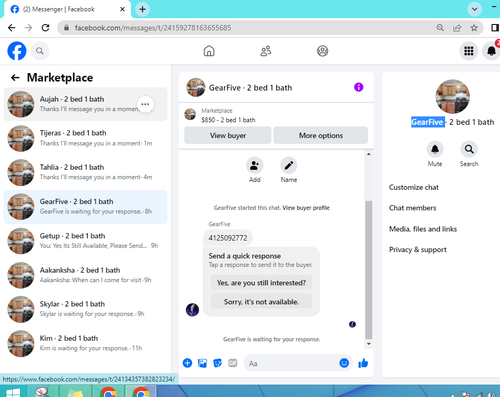
Task: Click the chat scrollbar down arrow
Action: [x=369, y=344]
